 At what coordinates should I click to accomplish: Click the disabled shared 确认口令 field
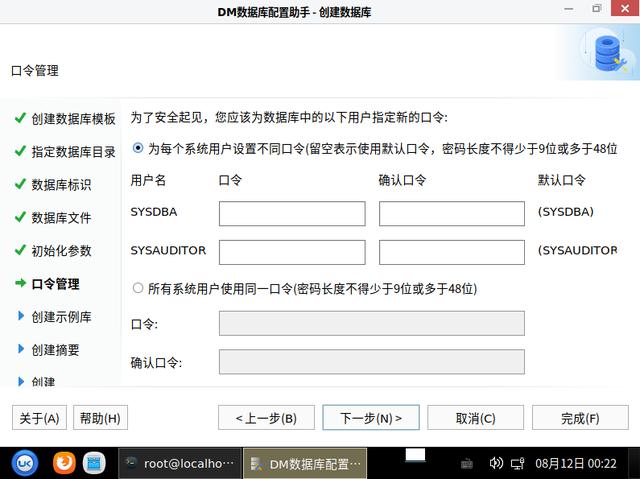[x=371, y=362]
